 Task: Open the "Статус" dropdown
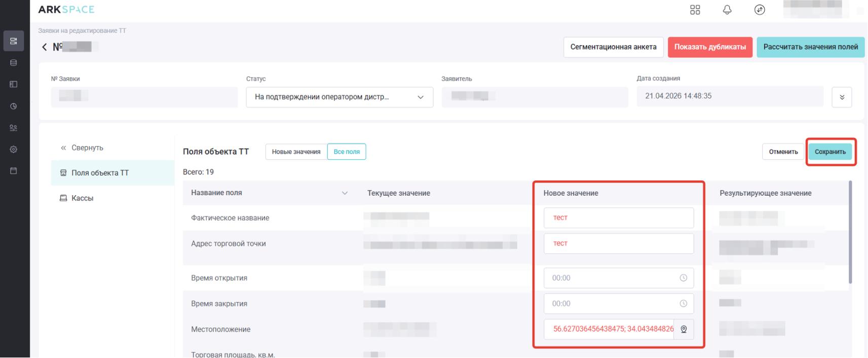coord(339,97)
